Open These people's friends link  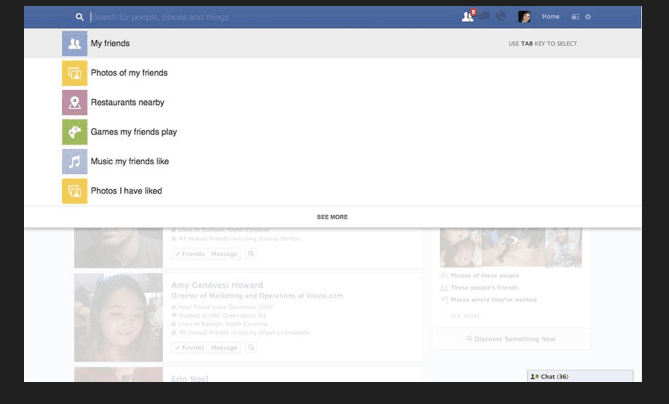[x=484, y=288]
